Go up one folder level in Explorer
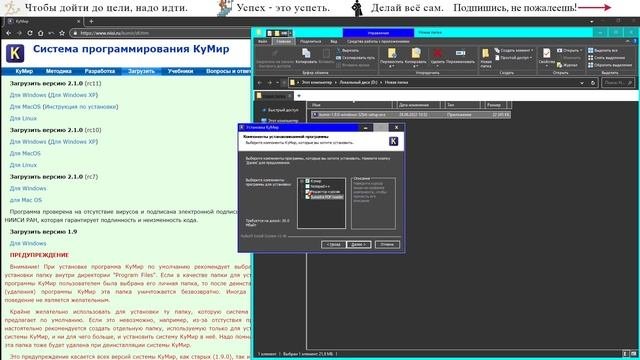 284,83
